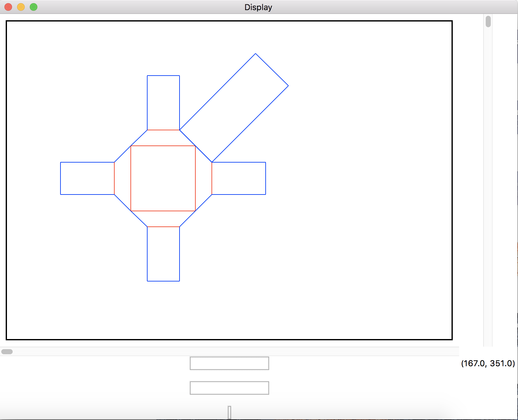Viewport: 518px width, 420px height.
Task: Click the upper text input field
Action: pyautogui.click(x=229, y=363)
